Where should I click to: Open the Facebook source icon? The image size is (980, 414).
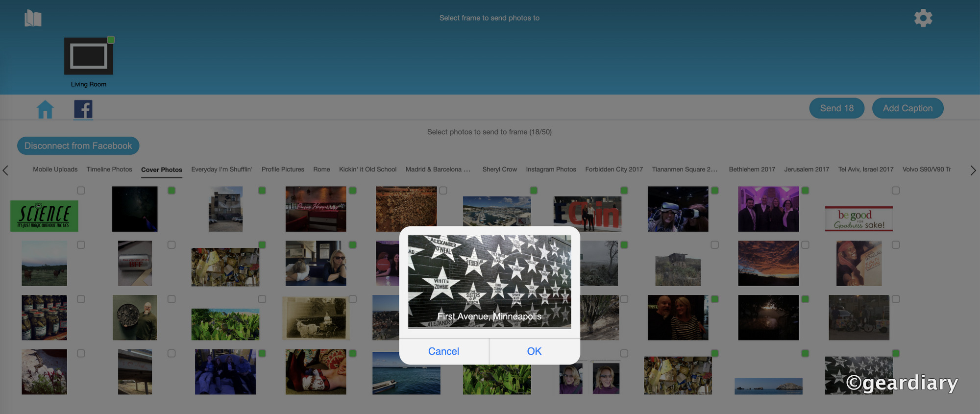pyautogui.click(x=83, y=109)
